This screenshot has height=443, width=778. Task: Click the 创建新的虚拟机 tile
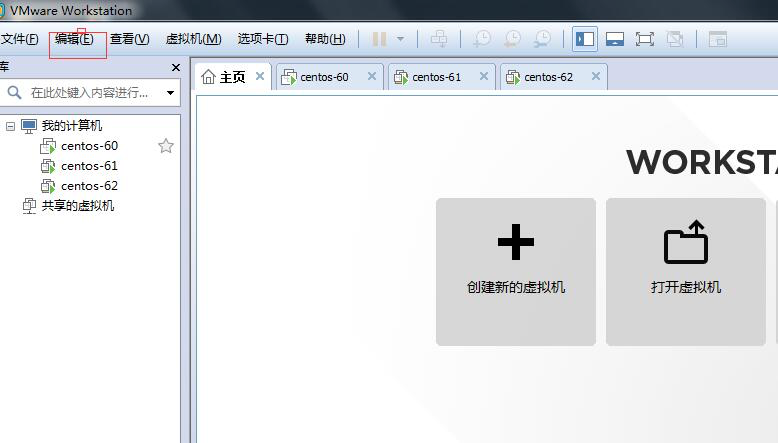pos(516,272)
